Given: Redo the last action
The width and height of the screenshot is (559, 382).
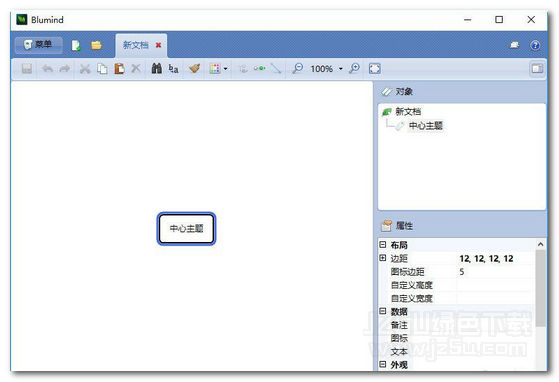Looking at the screenshot, I should 65,68.
